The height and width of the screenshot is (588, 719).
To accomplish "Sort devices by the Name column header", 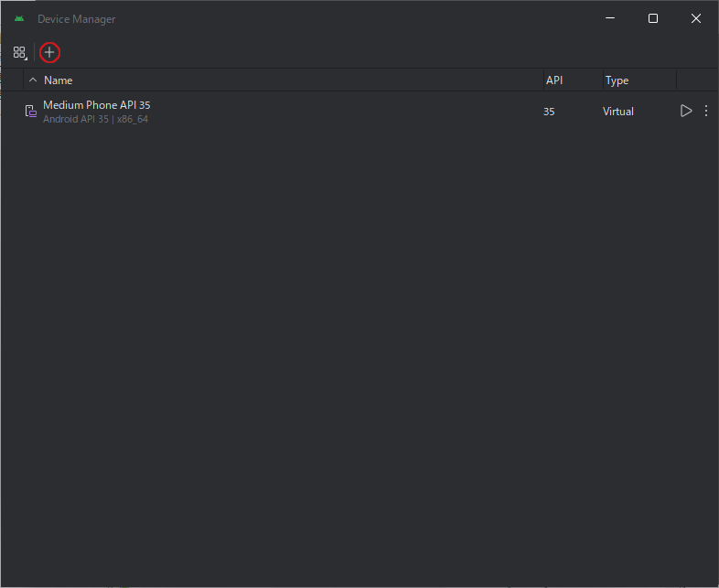I will [x=59, y=80].
